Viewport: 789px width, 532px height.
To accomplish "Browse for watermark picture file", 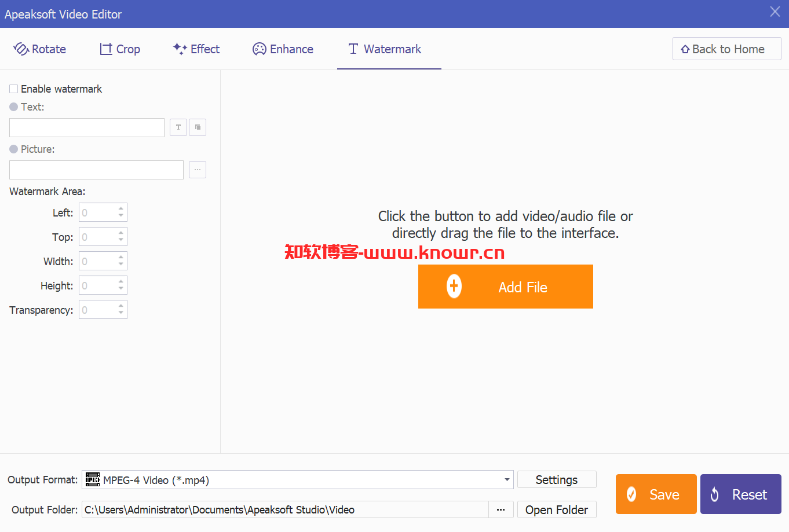I will [x=198, y=170].
